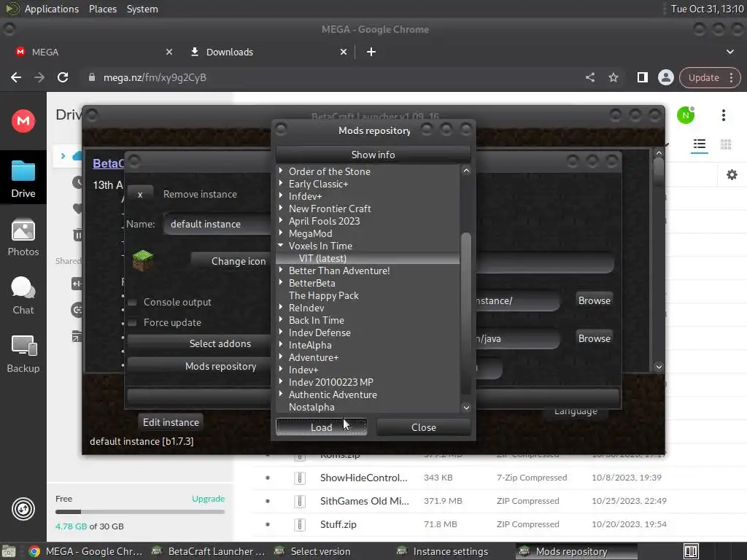Click the MEGA transfers sync icon
The image size is (747, 560).
23,509
